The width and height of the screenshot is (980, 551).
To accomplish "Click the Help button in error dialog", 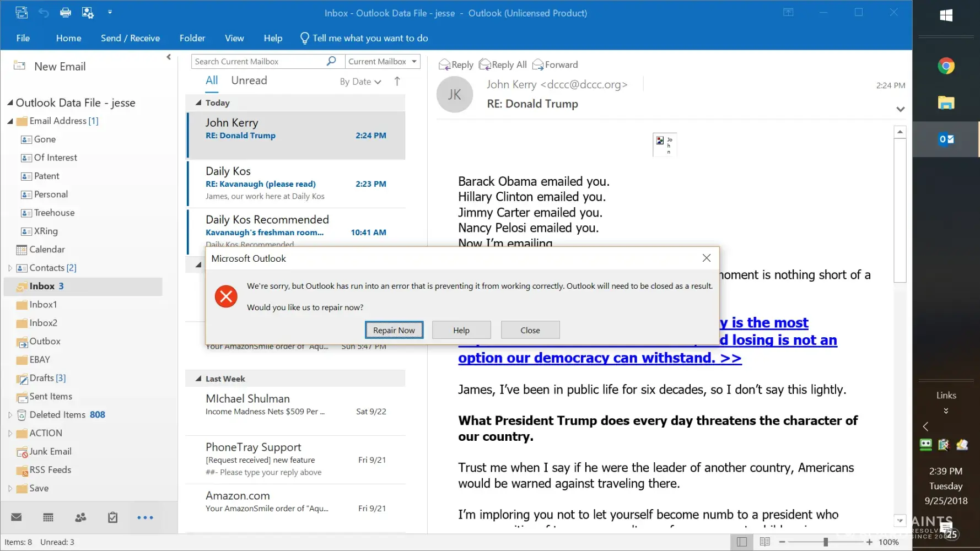I will 461,330.
